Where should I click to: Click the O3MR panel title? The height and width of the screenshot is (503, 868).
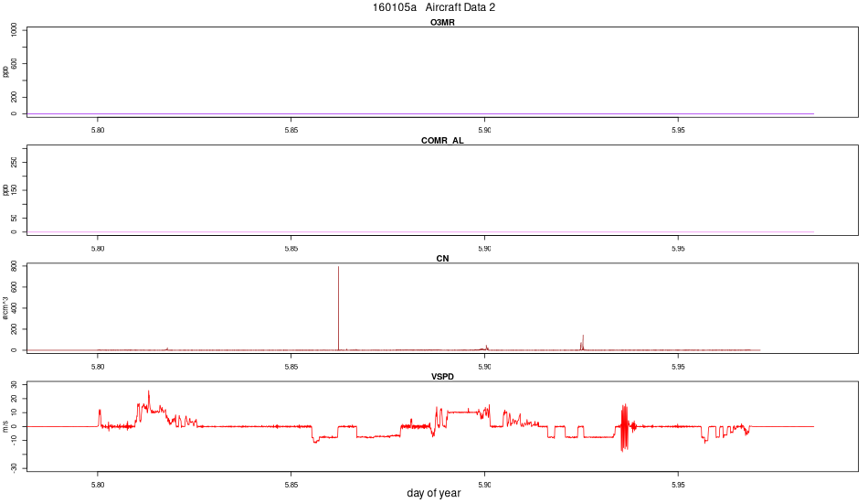[442, 23]
